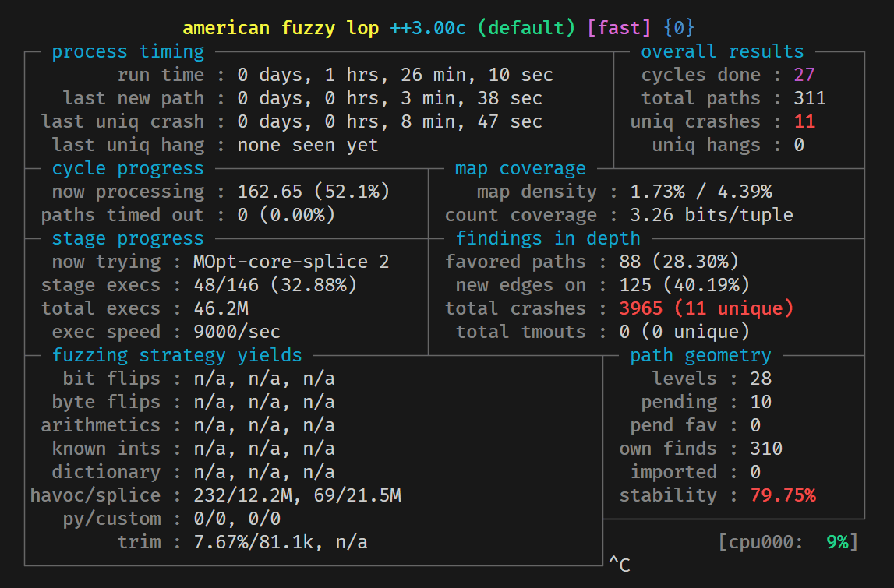894x588 pixels.
Task: Select the stability percentage 79.75%
Action: click(x=783, y=495)
